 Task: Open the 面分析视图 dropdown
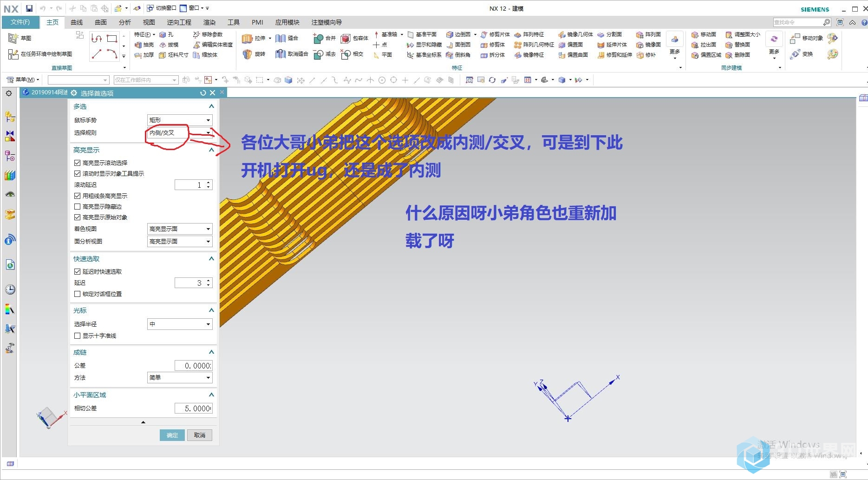tap(180, 242)
